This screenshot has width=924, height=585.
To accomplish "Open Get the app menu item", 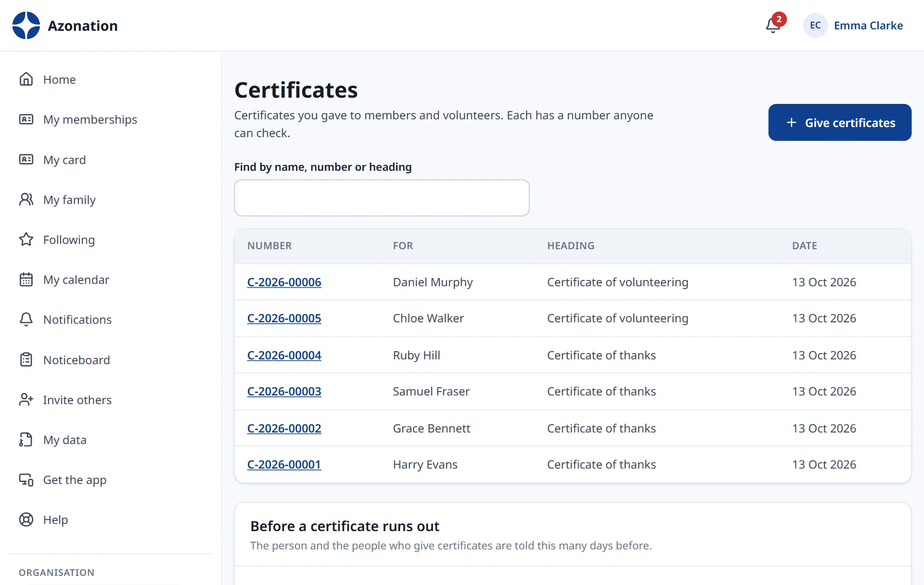I will pos(110,480).
